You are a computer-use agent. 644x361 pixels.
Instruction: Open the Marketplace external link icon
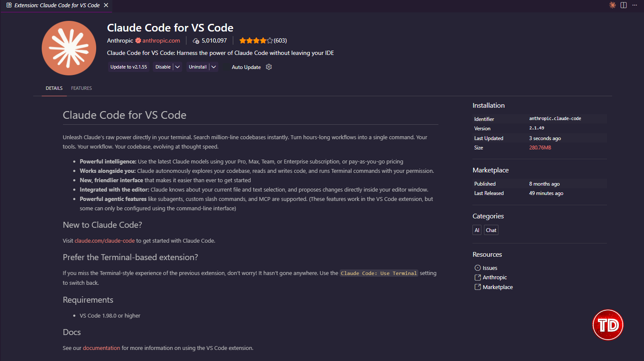(x=477, y=287)
